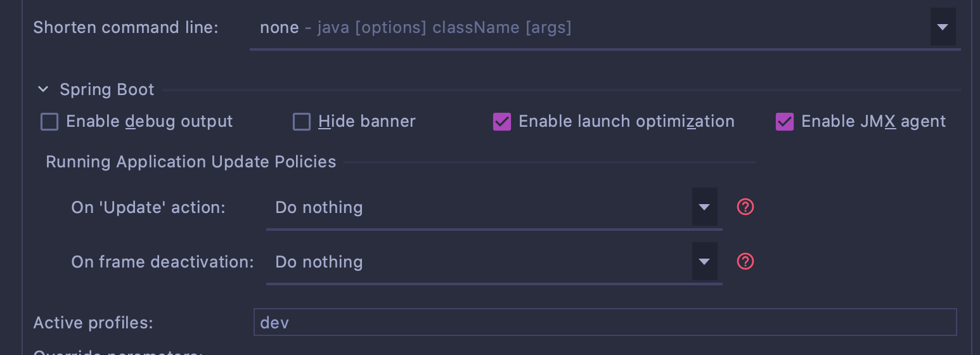Click the On 'Update' action dropdown arrow
The image size is (980, 355).
click(704, 207)
